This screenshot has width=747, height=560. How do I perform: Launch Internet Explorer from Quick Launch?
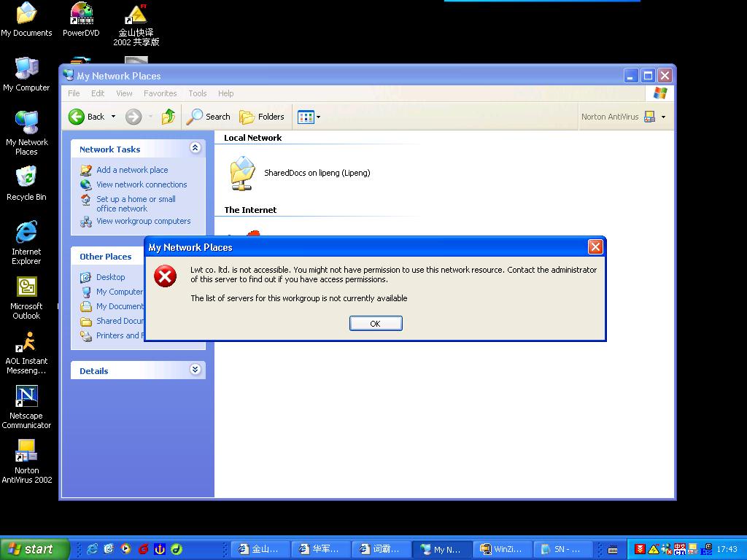click(92, 549)
